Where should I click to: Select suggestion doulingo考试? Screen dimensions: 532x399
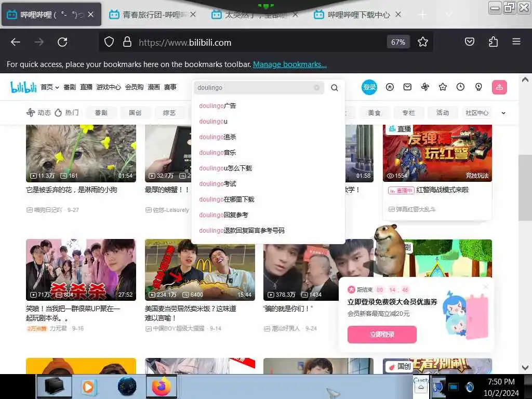(218, 184)
